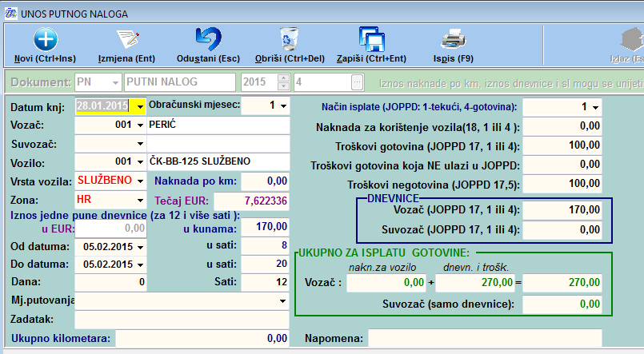
Task: Click the Napomena text field
Action: pos(485,338)
